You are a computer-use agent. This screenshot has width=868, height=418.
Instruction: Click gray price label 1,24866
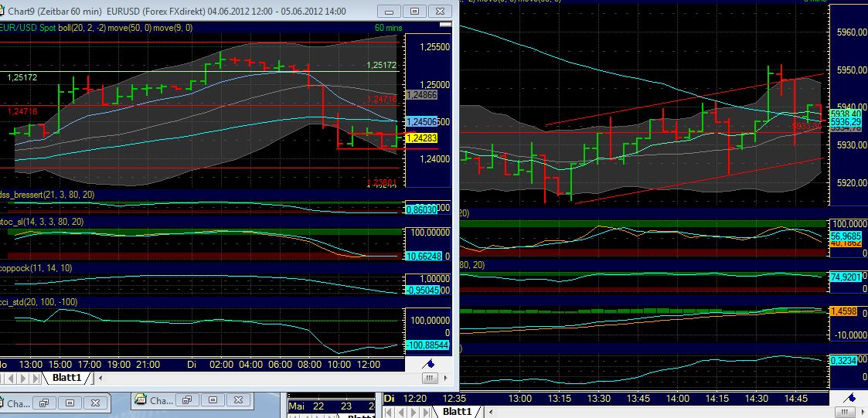422,95
